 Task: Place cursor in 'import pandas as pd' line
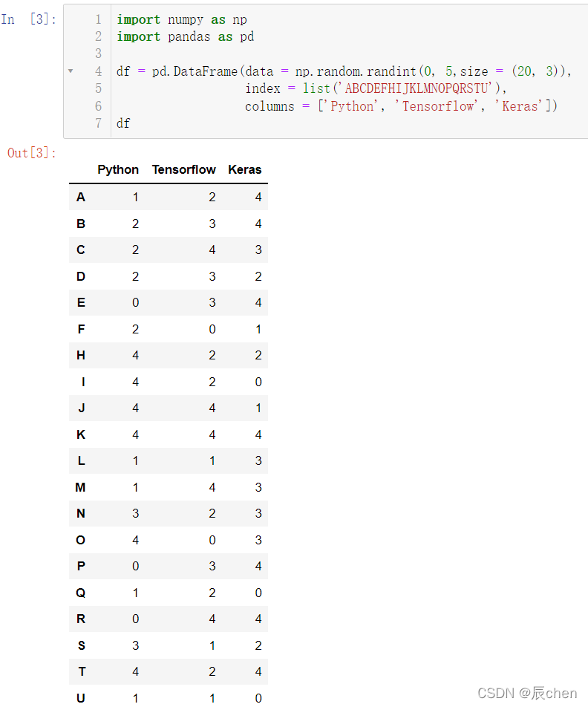click(186, 36)
